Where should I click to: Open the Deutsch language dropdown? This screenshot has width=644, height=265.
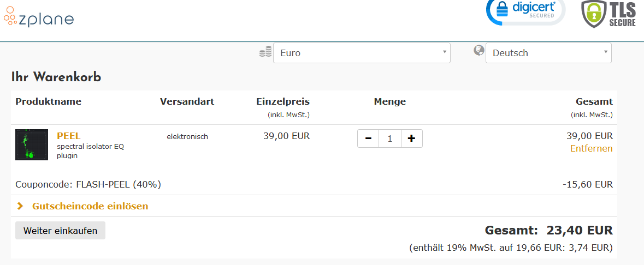point(548,53)
